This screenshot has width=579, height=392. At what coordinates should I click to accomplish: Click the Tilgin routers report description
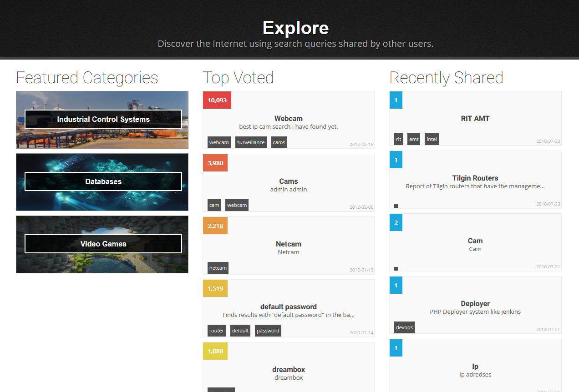click(x=475, y=186)
